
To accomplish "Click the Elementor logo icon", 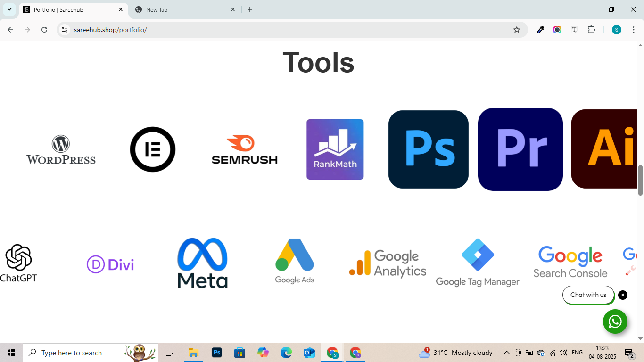I will point(153,149).
